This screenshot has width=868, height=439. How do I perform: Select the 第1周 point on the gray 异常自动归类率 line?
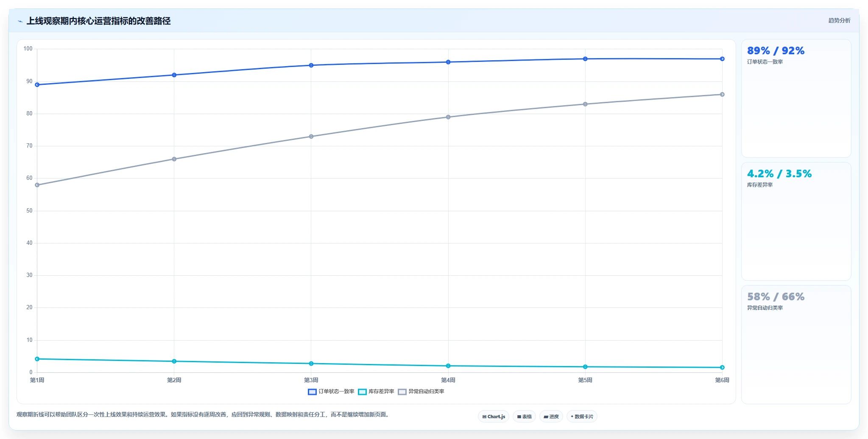click(37, 185)
